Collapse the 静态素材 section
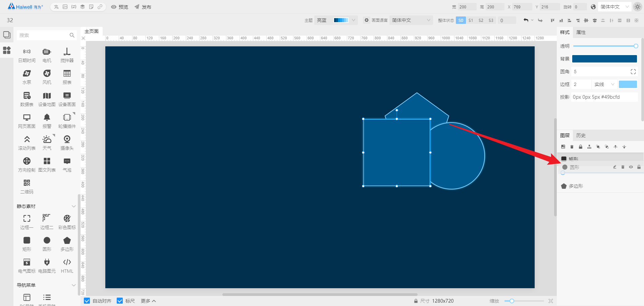Screen dimensions: 644x306 point(74,206)
